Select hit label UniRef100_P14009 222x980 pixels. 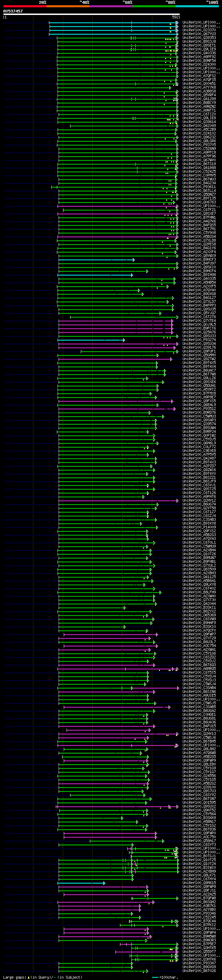(199, 527)
